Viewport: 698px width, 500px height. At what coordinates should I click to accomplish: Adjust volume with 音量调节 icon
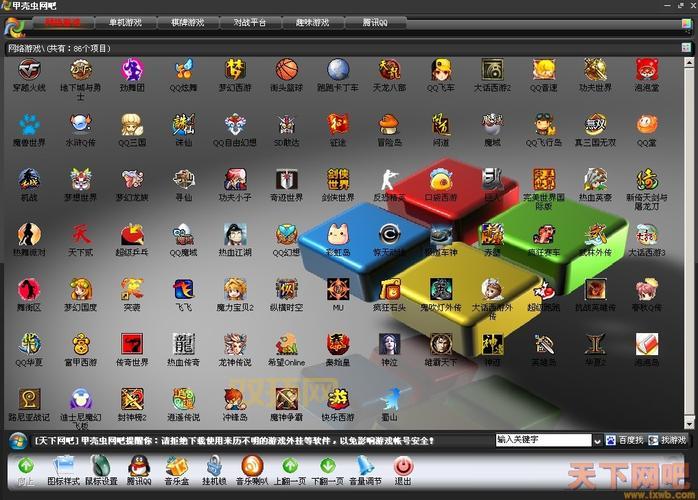(x=364, y=466)
